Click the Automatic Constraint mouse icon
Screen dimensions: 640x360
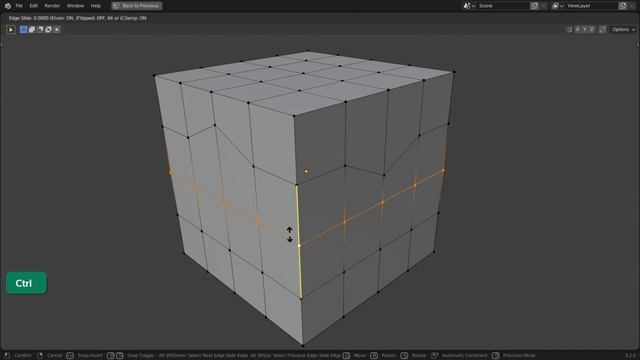(435, 356)
